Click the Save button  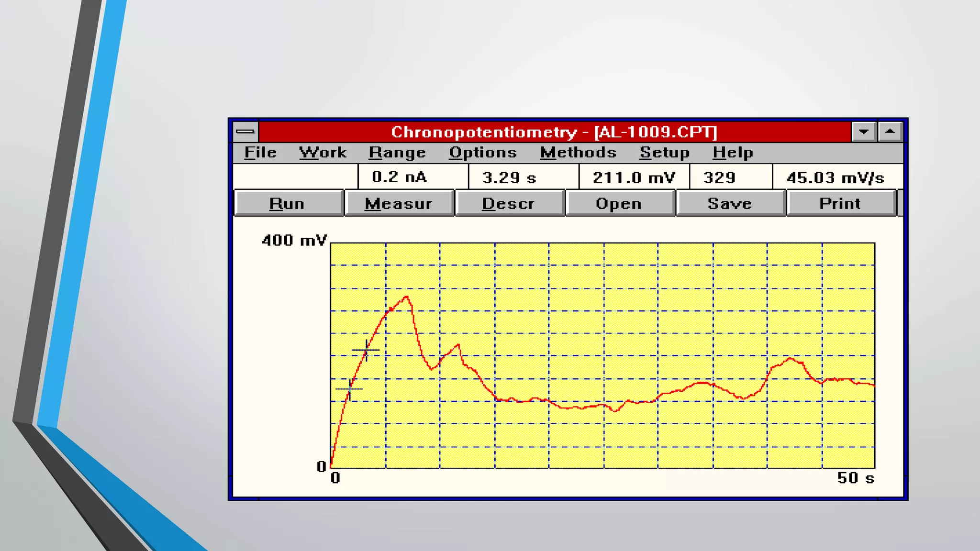(x=730, y=204)
